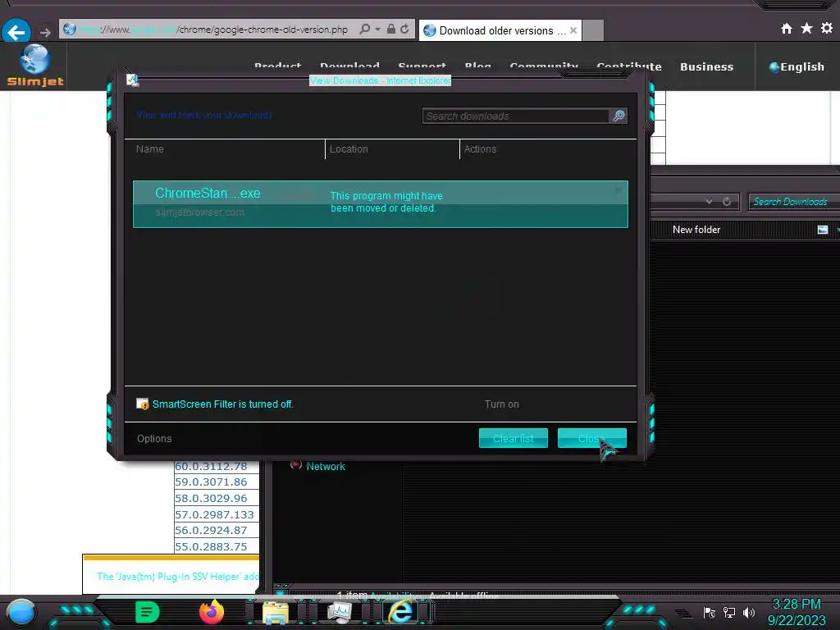Refresh the page with reload icon
The width and height of the screenshot is (840, 630).
405,29
